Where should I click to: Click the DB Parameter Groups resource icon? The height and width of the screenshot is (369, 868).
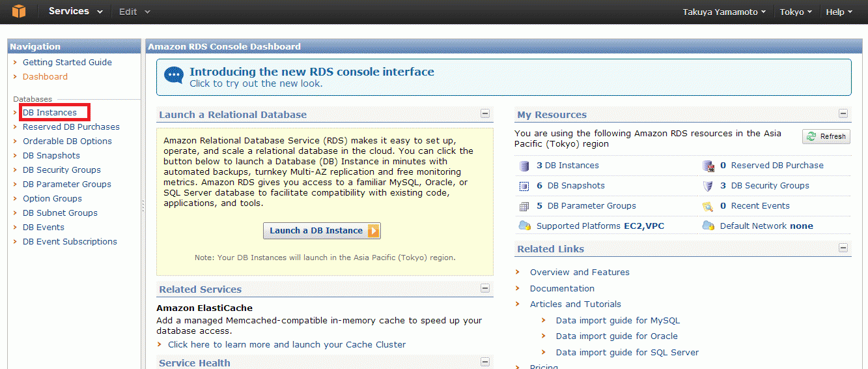[x=524, y=206]
